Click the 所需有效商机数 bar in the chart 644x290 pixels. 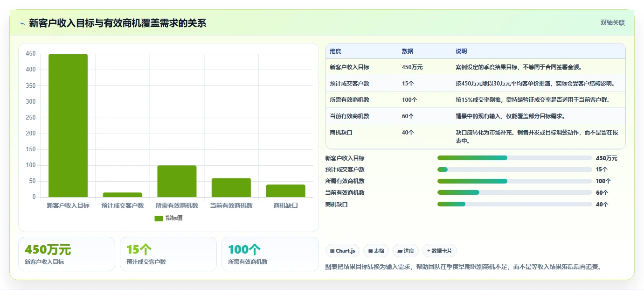[x=177, y=181]
